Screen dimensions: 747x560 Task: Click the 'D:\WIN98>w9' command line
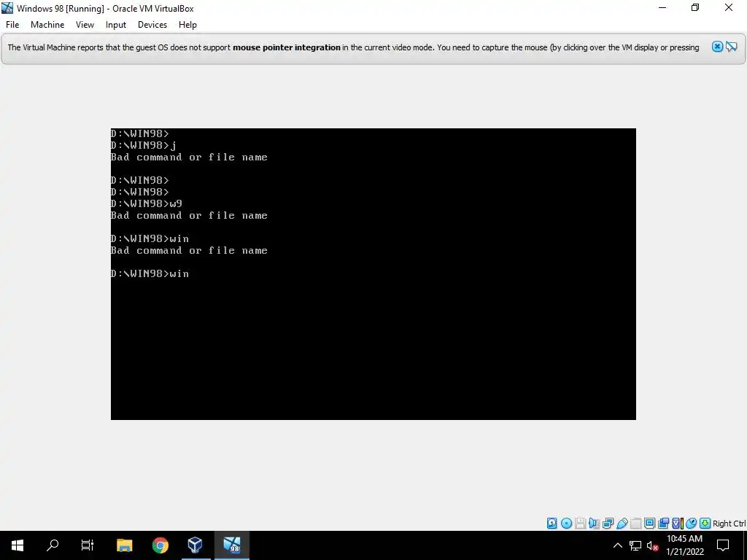coord(146,204)
